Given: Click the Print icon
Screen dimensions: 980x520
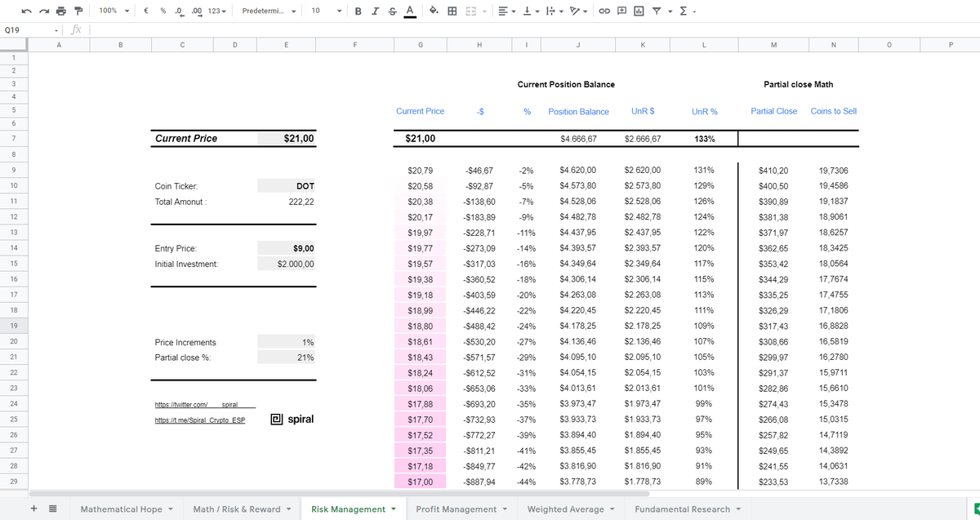Looking at the screenshot, I should point(61,11).
